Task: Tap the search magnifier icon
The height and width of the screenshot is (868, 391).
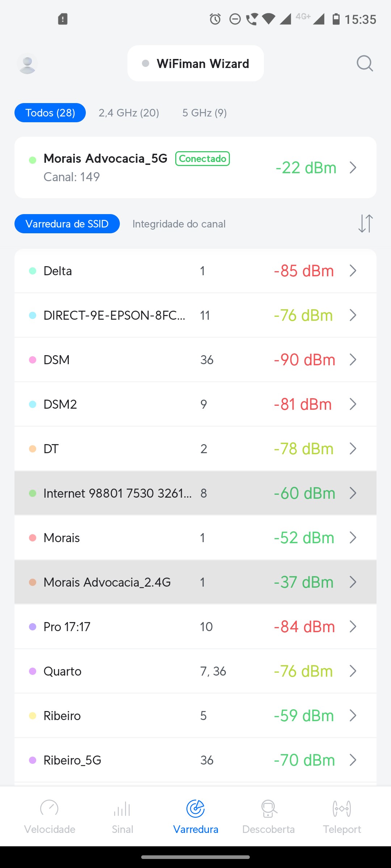Action: [x=365, y=64]
